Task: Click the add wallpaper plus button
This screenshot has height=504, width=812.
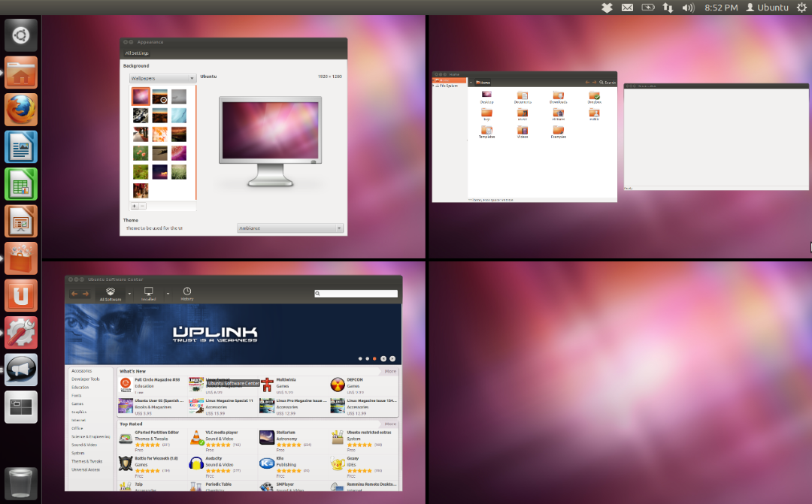Action: pyautogui.click(x=134, y=206)
